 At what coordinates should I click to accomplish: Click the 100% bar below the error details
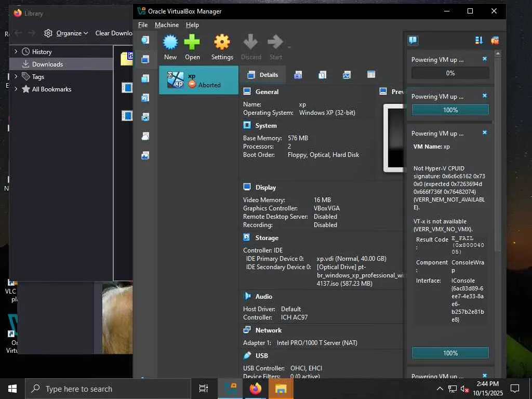(450, 353)
